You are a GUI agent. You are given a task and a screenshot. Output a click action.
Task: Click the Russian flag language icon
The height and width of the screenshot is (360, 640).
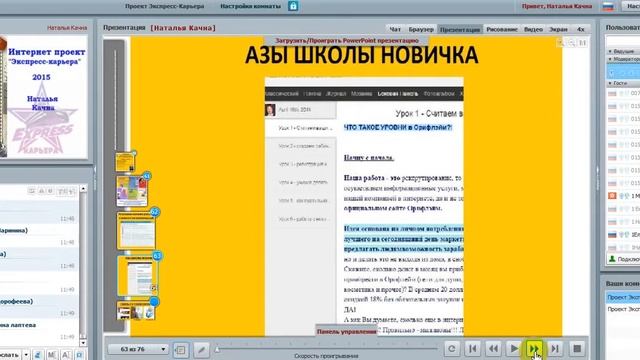coord(608,7)
